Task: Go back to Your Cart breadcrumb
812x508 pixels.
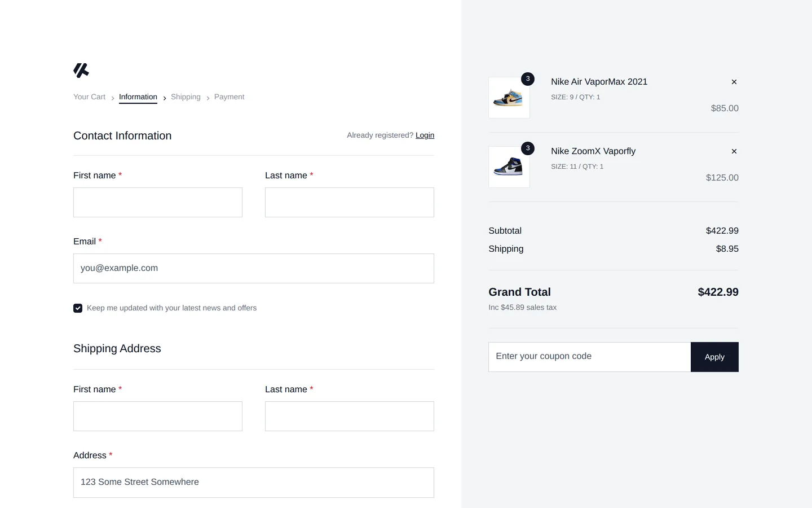Action: tap(89, 97)
